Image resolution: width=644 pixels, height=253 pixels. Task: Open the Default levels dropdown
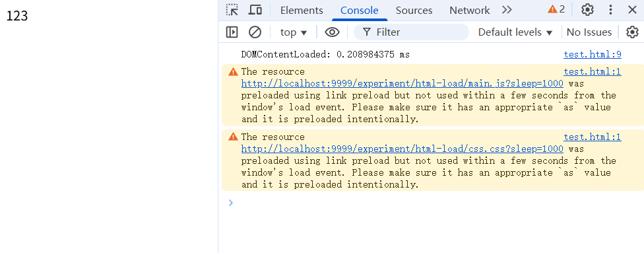click(515, 32)
